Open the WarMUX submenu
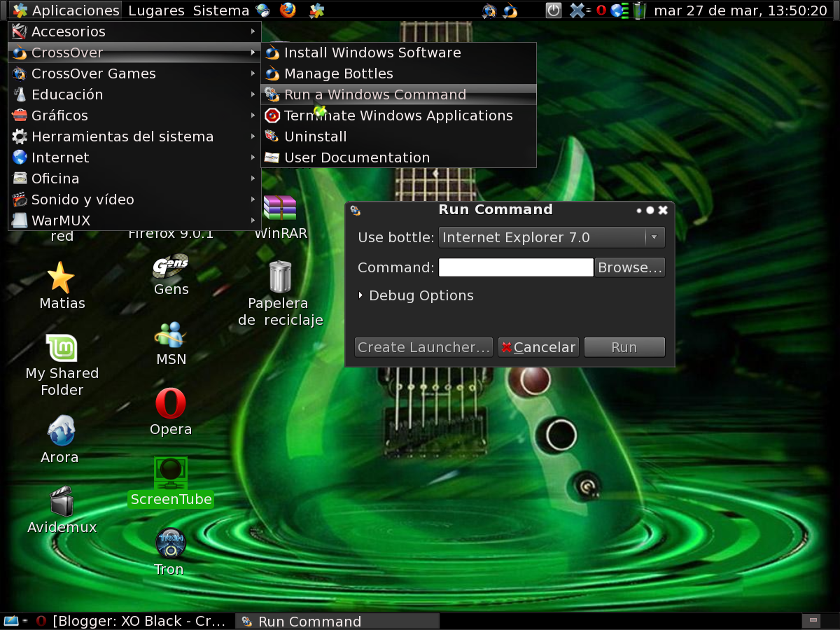Viewport: 840px width, 630px height. pos(134,220)
